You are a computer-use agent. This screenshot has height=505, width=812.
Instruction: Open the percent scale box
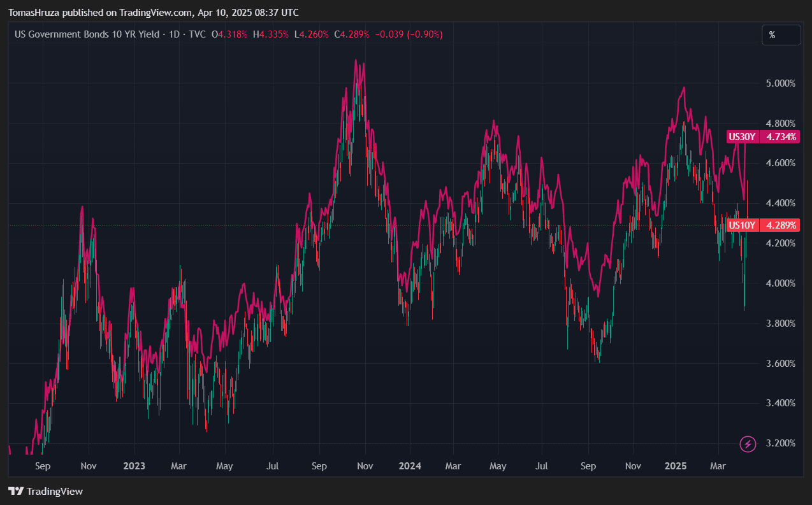(x=781, y=35)
